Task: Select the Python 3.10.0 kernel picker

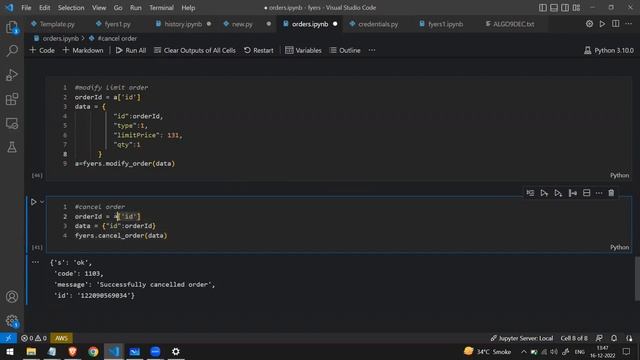Action: coord(609,50)
